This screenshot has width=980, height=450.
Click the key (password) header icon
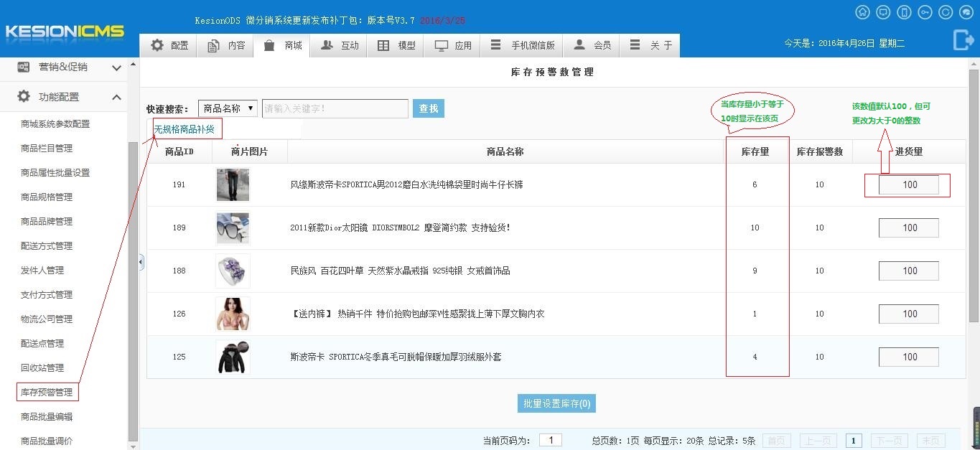point(925,12)
